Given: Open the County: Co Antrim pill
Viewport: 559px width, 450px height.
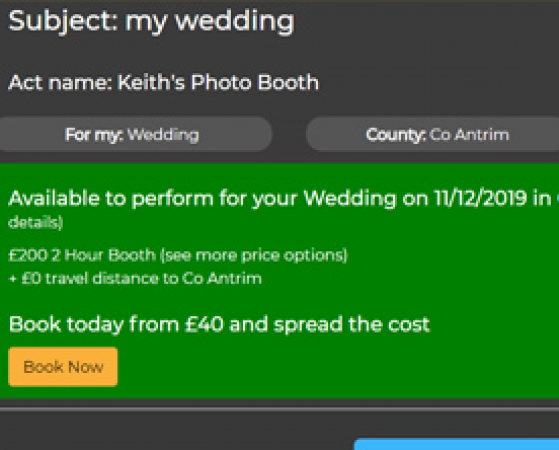Looking at the screenshot, I should (432, 134).
